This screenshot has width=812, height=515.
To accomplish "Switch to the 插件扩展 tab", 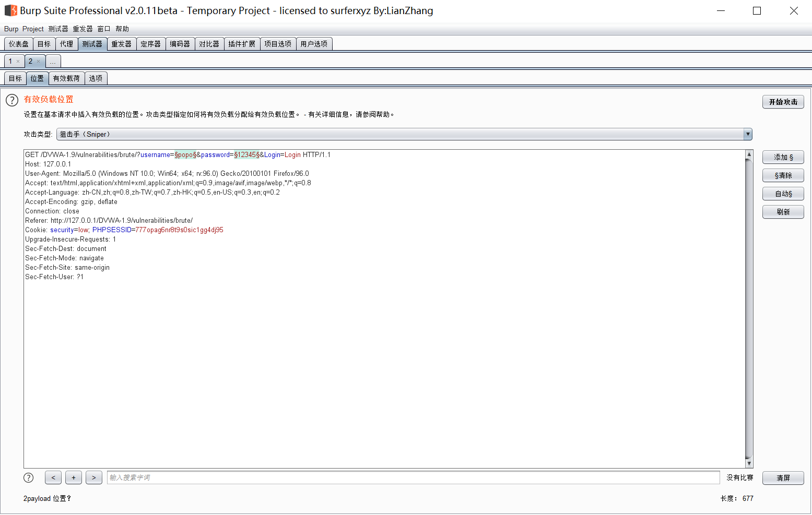I will (x=242, y=44).
